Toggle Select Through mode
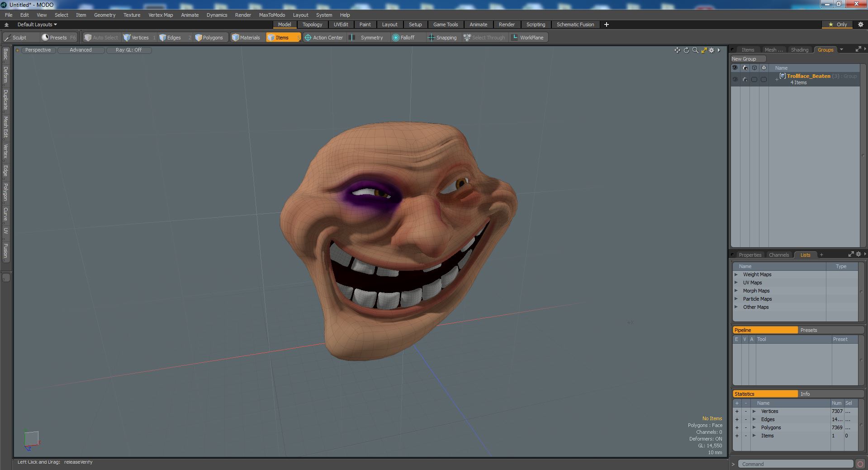The width and height of the screenshot is (868, 470). coord(485,38)
